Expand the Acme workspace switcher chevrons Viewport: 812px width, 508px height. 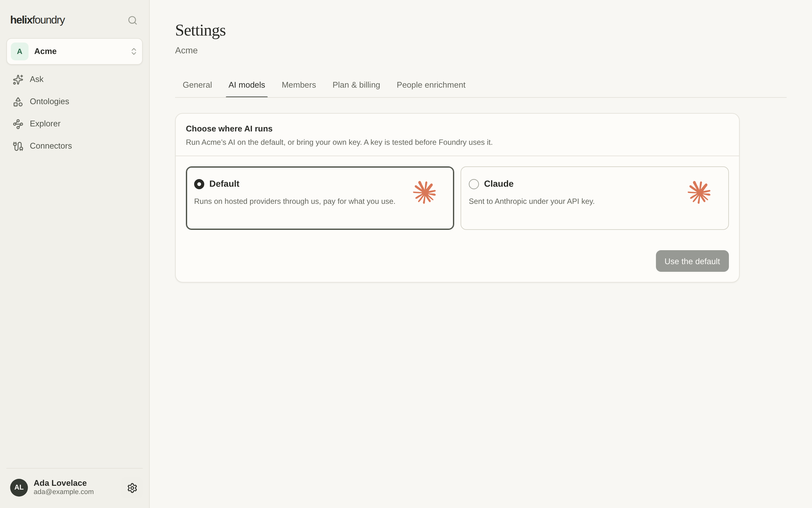click(x=134, y=51)
